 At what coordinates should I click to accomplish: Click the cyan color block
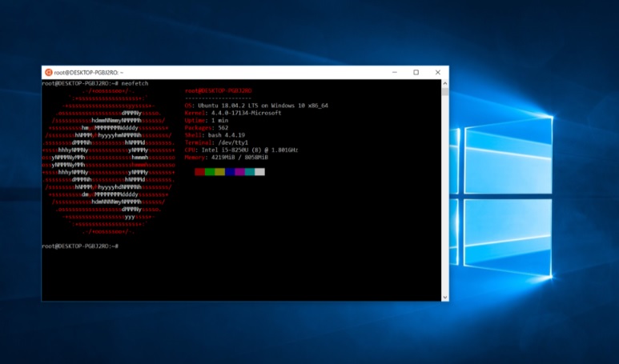click(x=250, y=172)
